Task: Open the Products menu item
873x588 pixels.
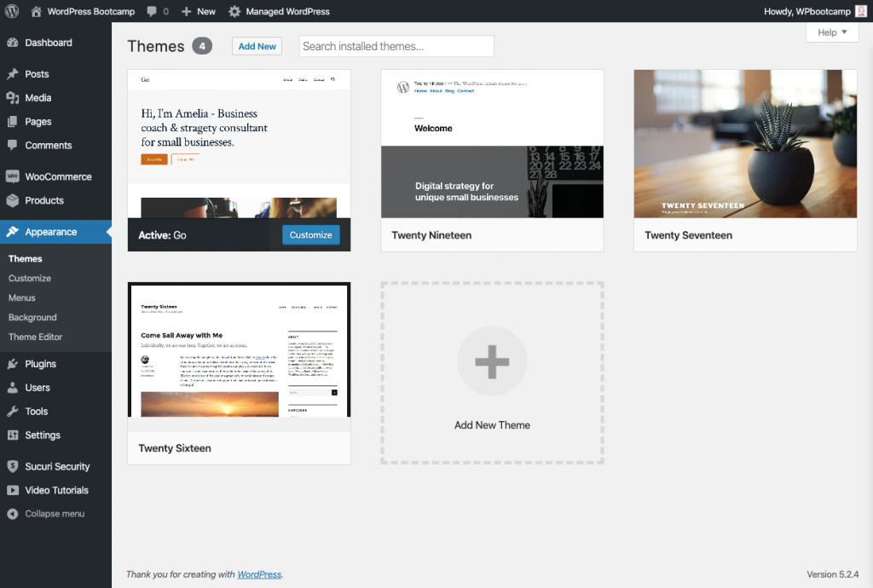Action: click(55, 200)
